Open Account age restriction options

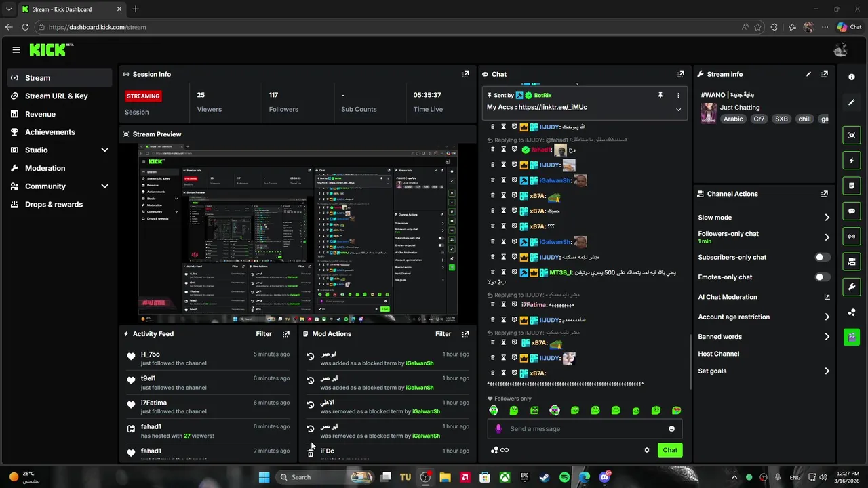coord(764,317)
